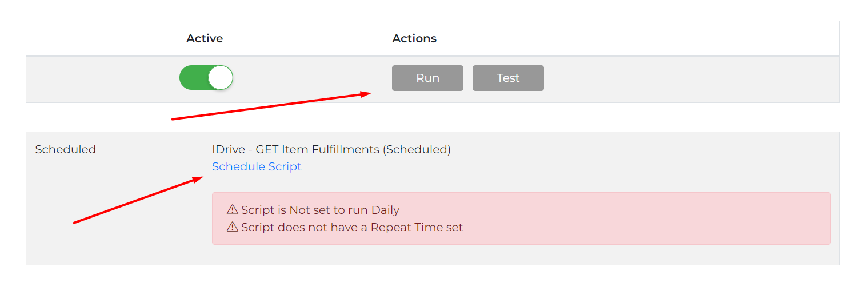This screenshot has height=290, width=868.
Task: Click the Scheduled row label
Action: click(x=65, y=149)
